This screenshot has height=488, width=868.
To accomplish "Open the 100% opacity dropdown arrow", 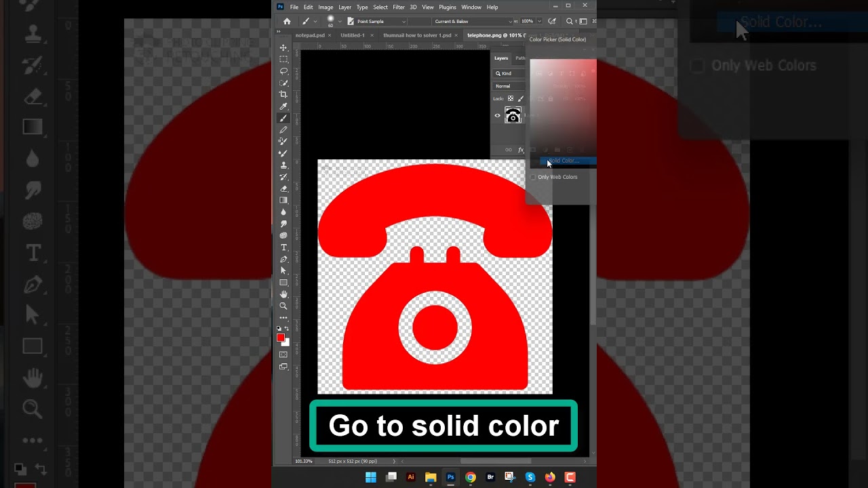I will point(539,22).
